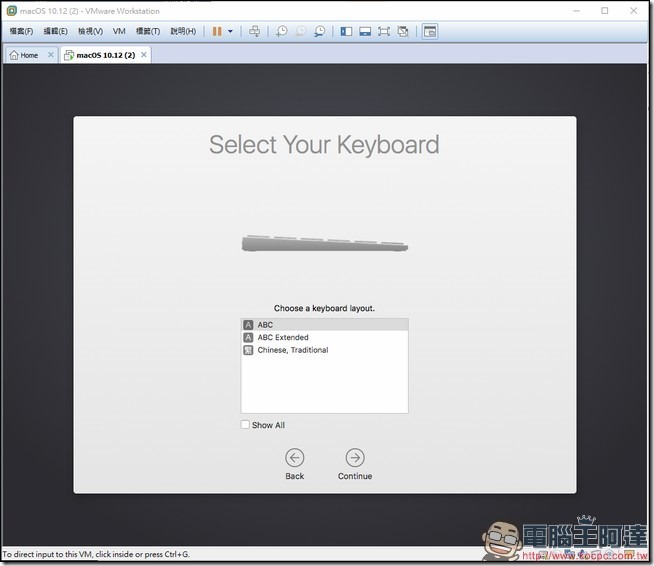
Task: Select the ABC keyboard layout
Action: click(324, 325)
